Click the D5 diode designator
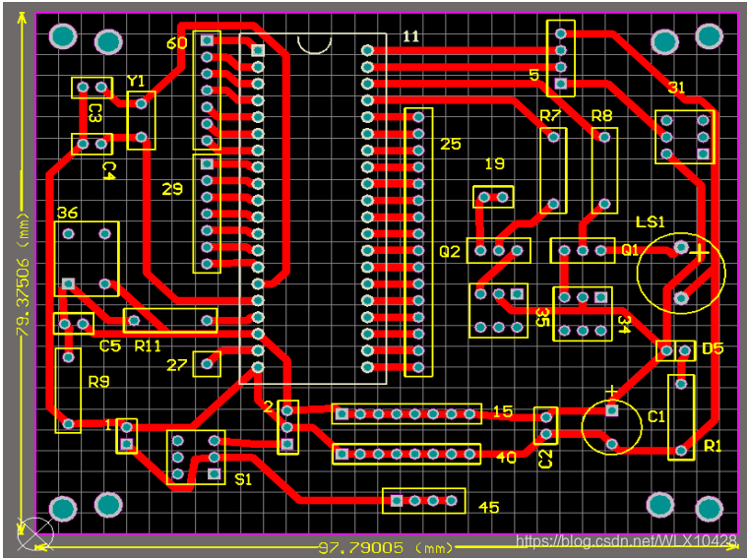Screen dimensions: 747x560 click(x=713, y=348)
